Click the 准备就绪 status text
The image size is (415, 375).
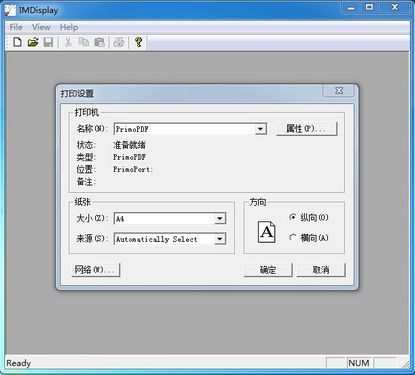point(129,145)
